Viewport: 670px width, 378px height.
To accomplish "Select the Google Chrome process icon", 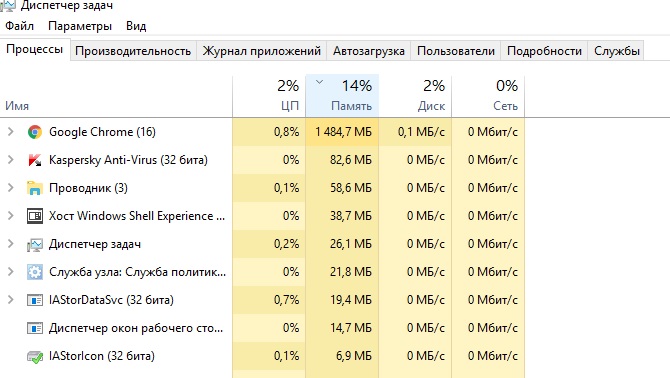I will coord(35,132).
